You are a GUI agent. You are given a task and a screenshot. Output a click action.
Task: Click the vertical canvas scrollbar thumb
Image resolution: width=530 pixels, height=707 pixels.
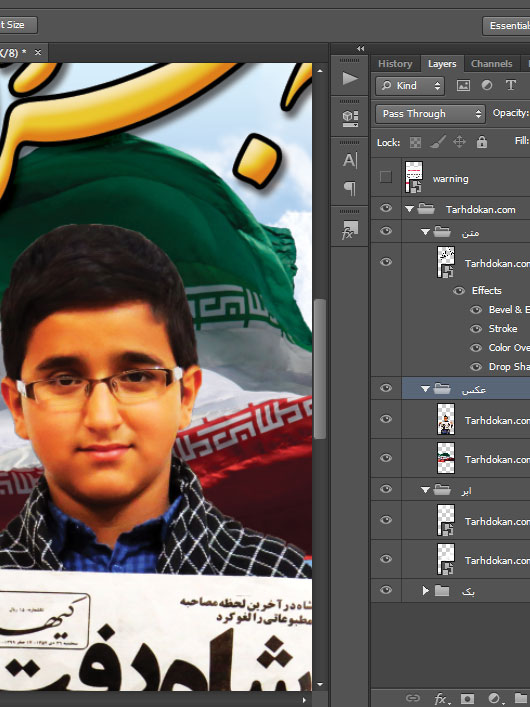tap(320, 368)
